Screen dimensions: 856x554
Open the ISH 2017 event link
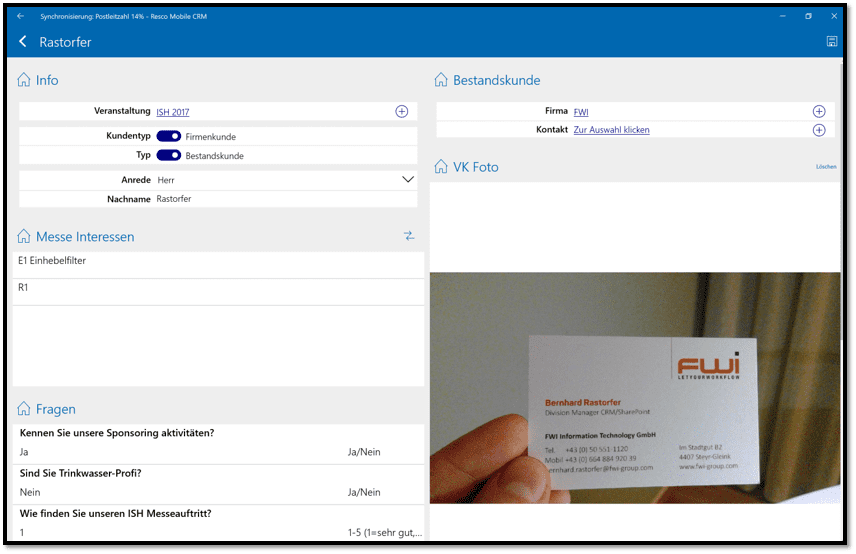click(173, 112)
